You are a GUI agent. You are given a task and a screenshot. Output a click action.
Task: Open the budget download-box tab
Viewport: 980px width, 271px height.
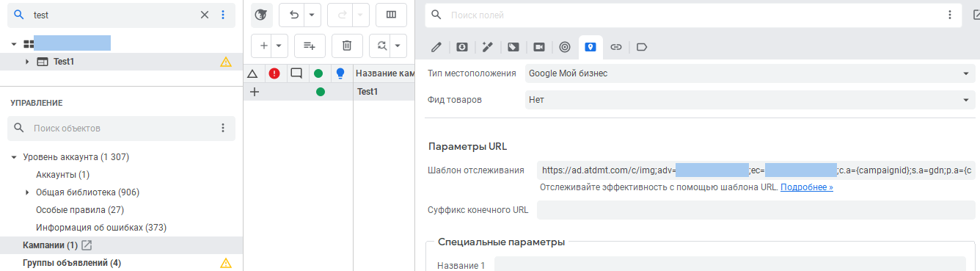pos(462,47)
